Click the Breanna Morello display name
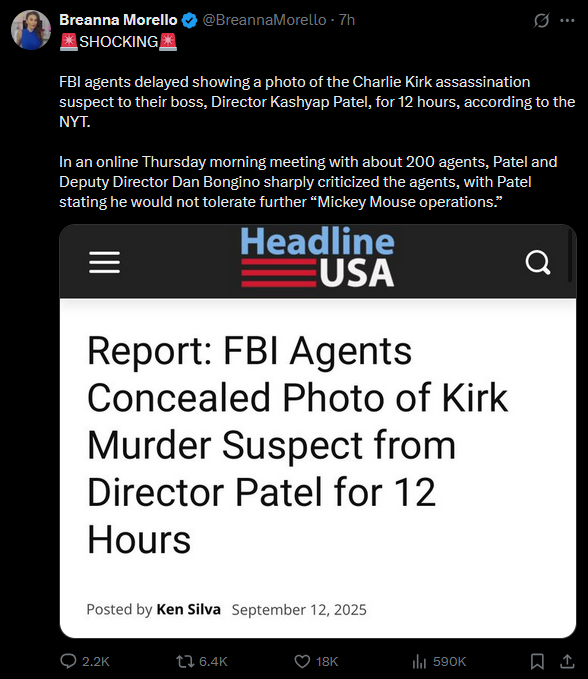The width and height of the screenshot is (588, 679). tap(118, 20)
